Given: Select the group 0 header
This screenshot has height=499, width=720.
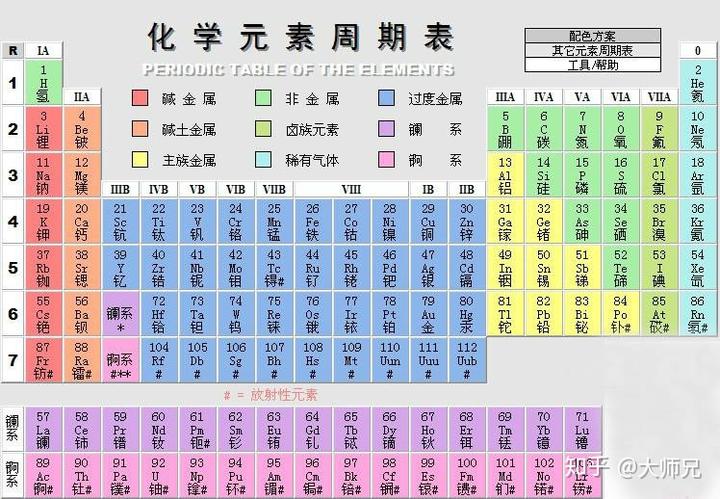Looking at the screenshot, I should pyautogui.click(x=698, y=50).
